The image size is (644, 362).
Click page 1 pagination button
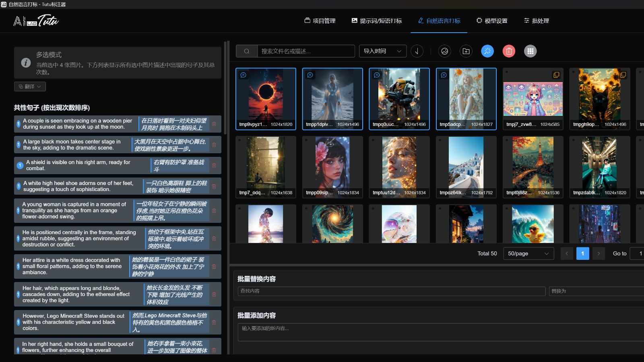pos(582,253)
